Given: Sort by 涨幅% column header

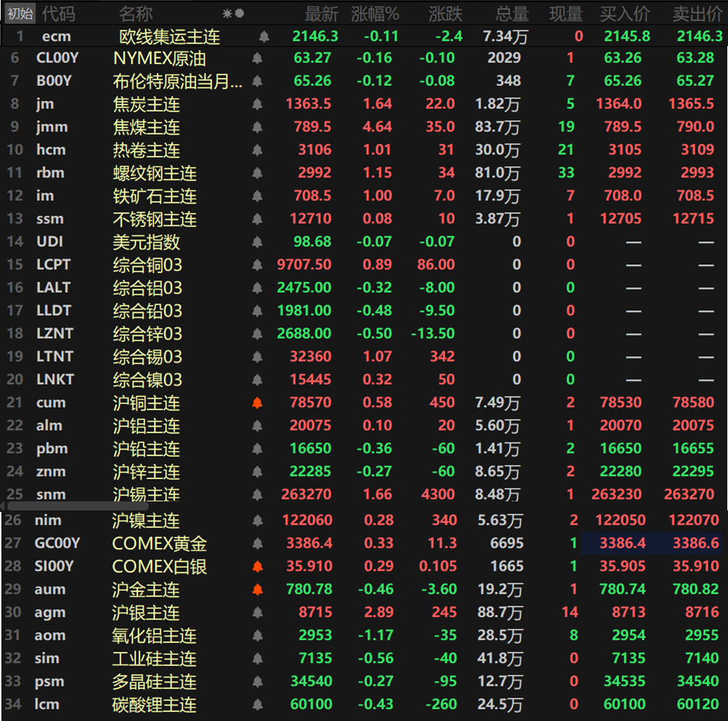Looking at the screenshot, I should 375,14.
